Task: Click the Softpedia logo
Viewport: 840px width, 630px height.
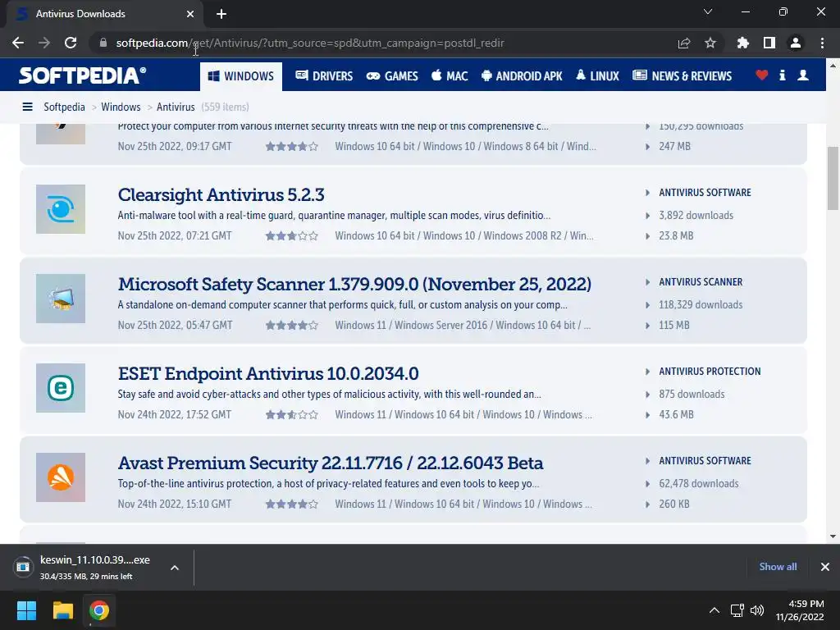Action: pyautogui.click(x=83, y=75)
